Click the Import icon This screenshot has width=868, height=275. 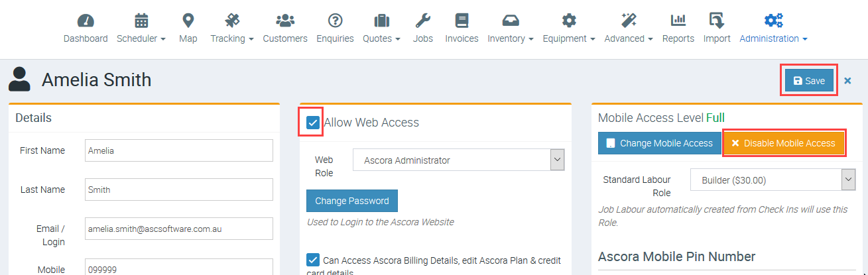716,21
